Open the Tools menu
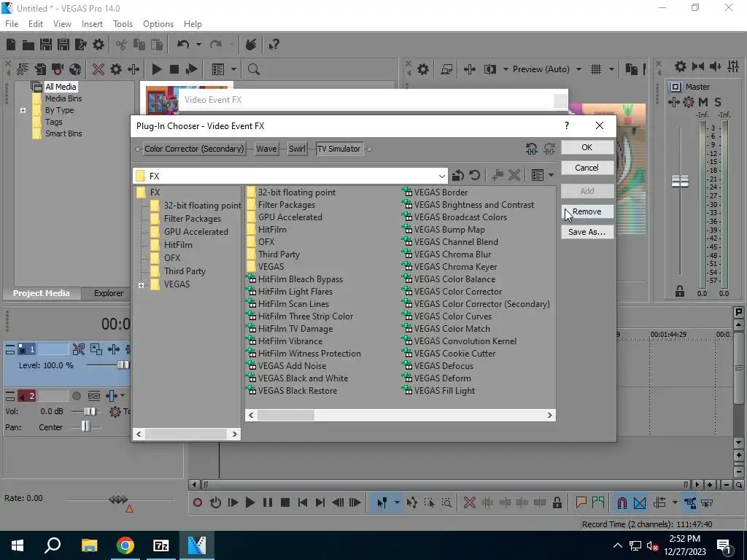The width and height of the screenshot is (747, 560). 123,24
